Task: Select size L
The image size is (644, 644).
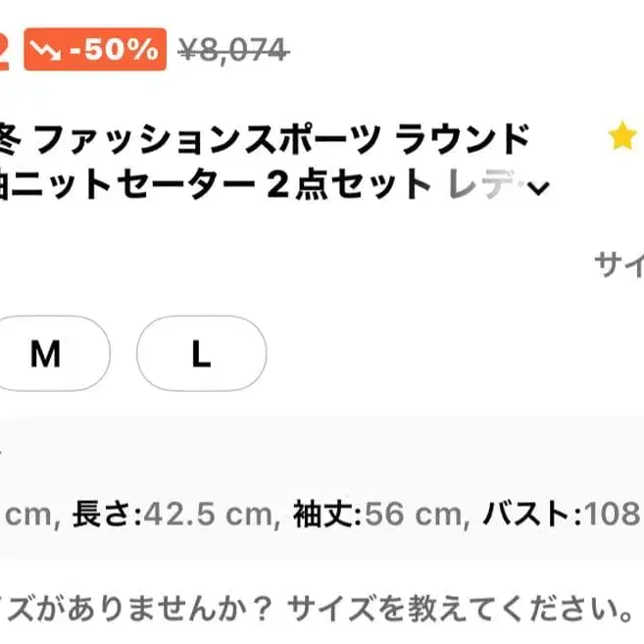Action: [201, 354]
